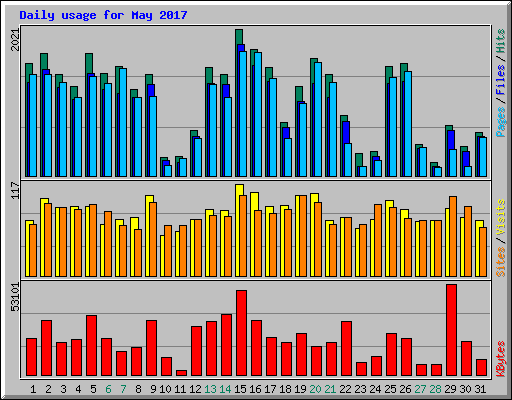Click the Visits legend label

coord(500,217)
